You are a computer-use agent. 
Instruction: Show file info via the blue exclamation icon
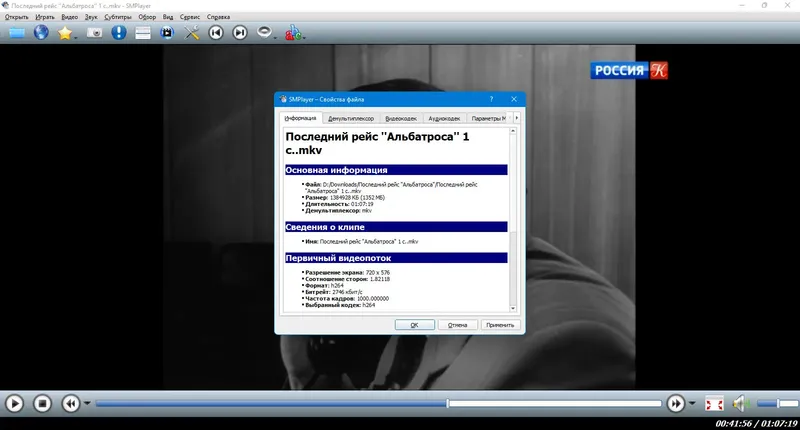119,33
